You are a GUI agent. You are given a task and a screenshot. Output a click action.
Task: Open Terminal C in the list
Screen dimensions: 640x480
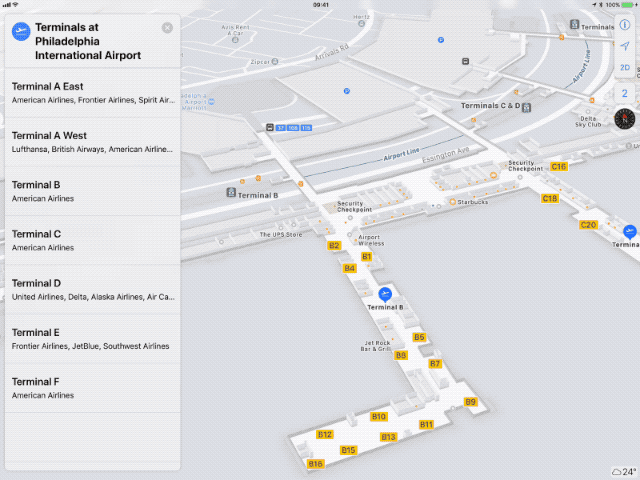[93, 240]
